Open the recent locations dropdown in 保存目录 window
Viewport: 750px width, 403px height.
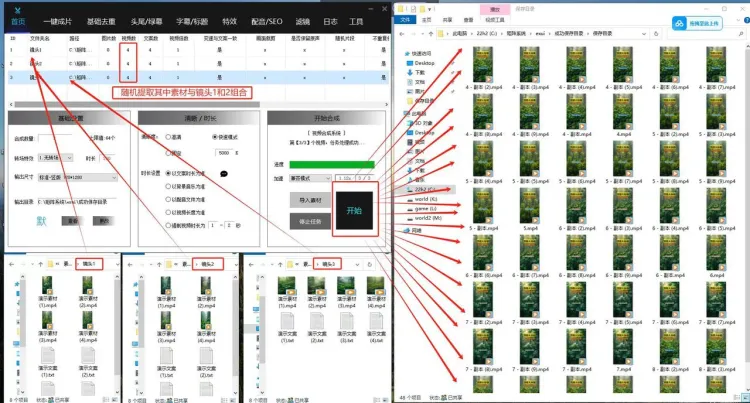[423, 34]
